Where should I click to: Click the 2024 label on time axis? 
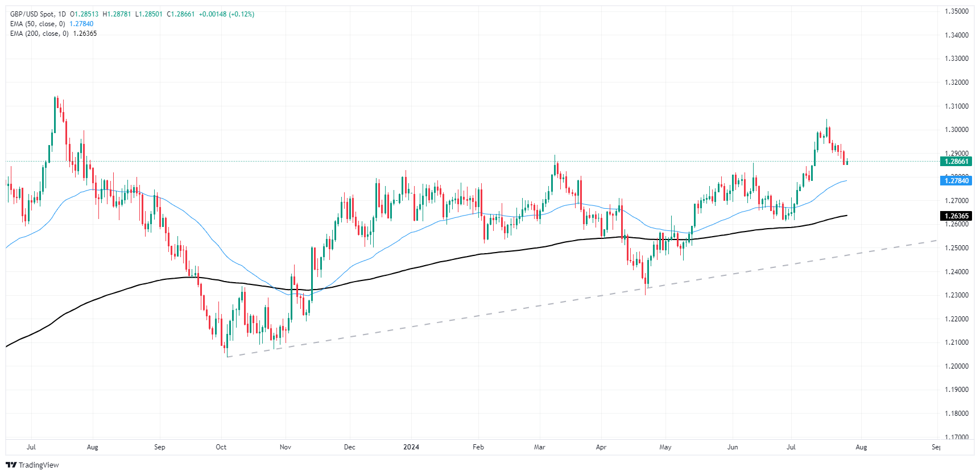tap(411, 447)
